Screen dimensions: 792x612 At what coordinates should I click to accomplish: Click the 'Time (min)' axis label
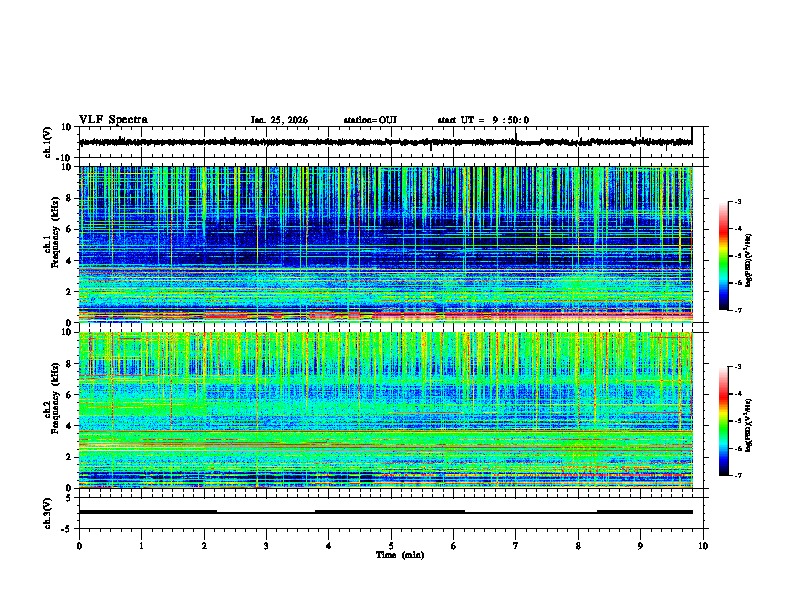point(400,555)
